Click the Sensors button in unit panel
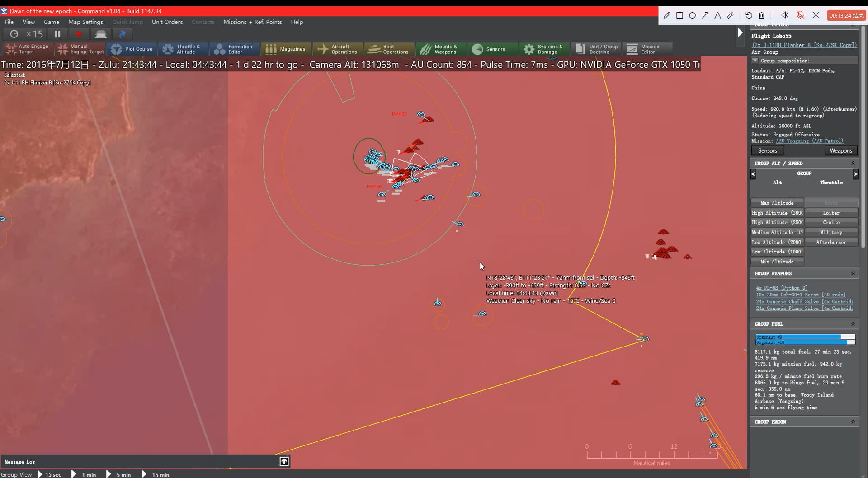Screen dimensions: 868x478 [768, 150]
